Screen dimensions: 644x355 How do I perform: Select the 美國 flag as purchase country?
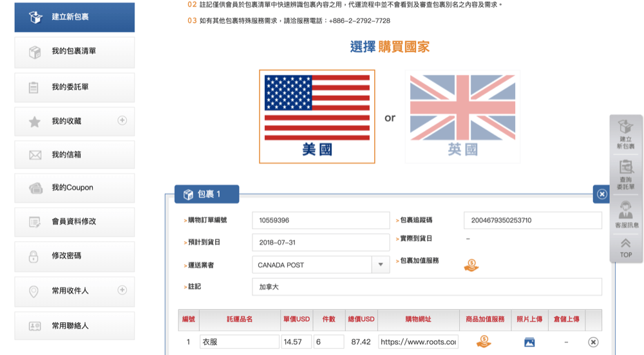317,116
